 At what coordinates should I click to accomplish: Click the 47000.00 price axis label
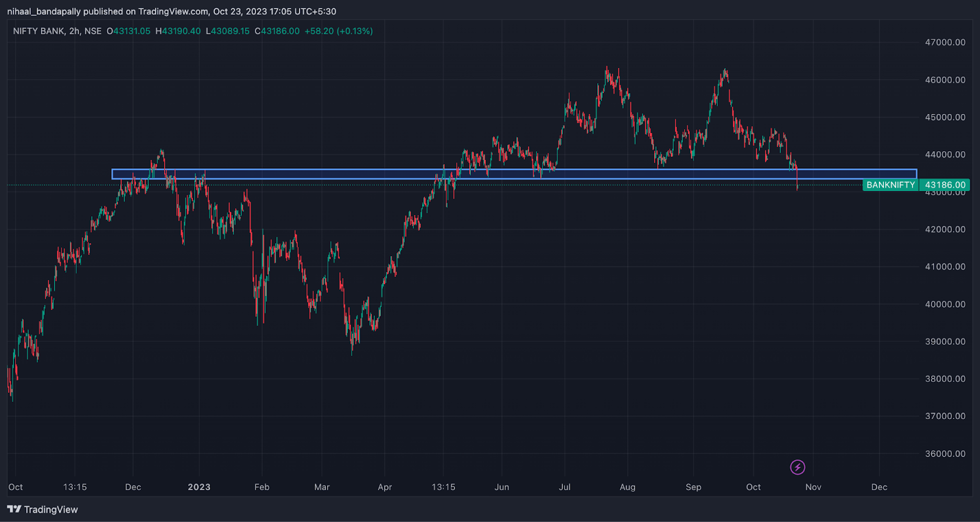pyautogui.click(x=944, y=42)
